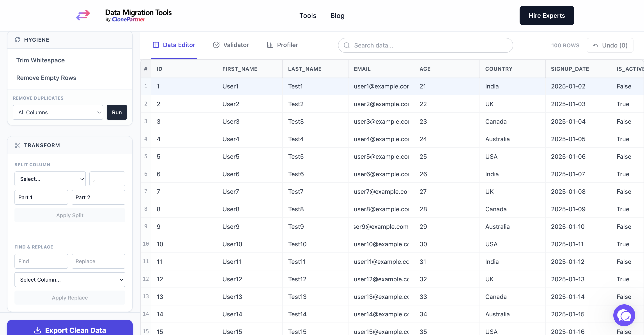The image size is (644, 335).
Task: Open the Tools menu item
Action: (308, 16)
